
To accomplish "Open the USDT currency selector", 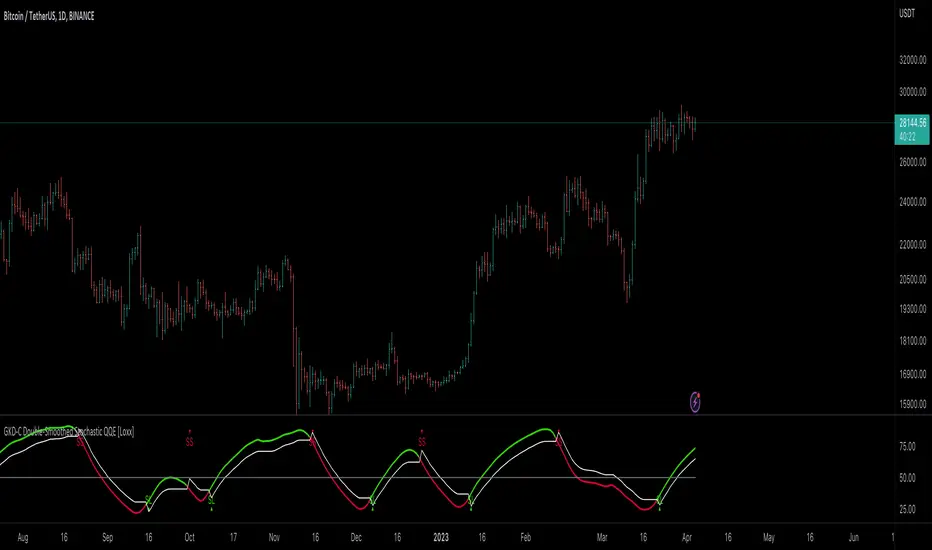I will [907, 14].
